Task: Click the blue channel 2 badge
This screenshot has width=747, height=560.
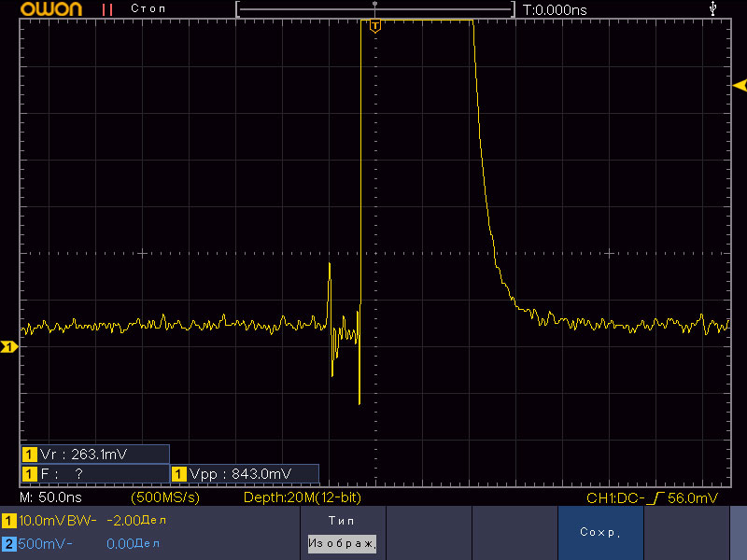Action: coord(9,542)
